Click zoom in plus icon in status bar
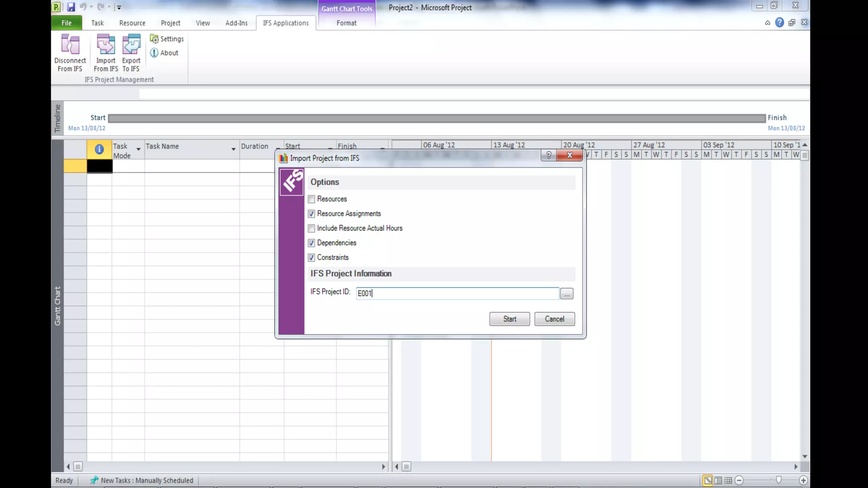 [x=803, y=480]
